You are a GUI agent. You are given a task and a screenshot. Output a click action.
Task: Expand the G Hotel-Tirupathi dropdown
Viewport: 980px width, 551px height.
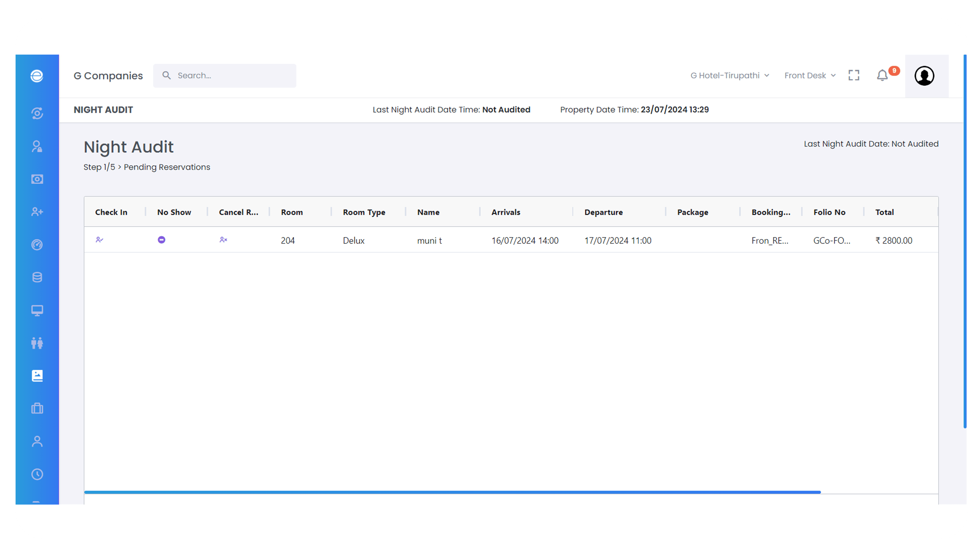point(730,75)
